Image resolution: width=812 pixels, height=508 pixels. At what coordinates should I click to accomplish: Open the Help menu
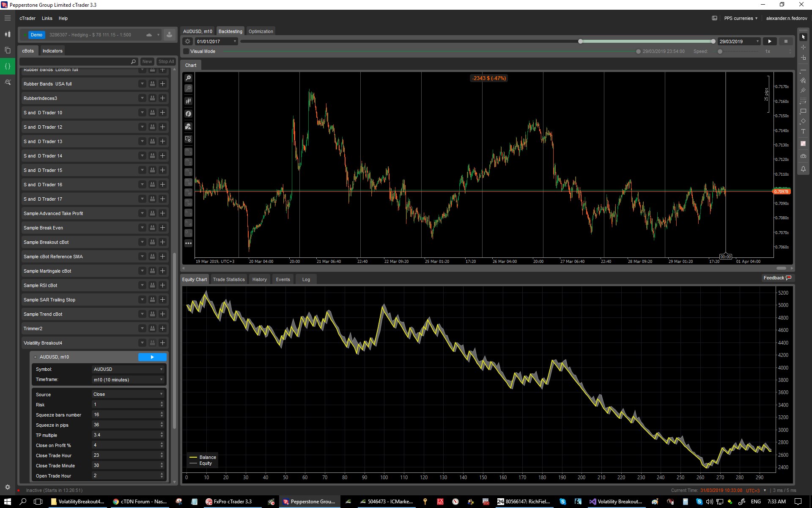click(63, 18)
